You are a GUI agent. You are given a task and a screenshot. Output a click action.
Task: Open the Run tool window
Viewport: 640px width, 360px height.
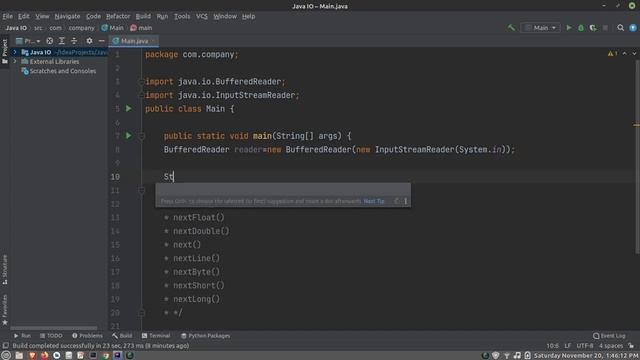tap(22, 336)
